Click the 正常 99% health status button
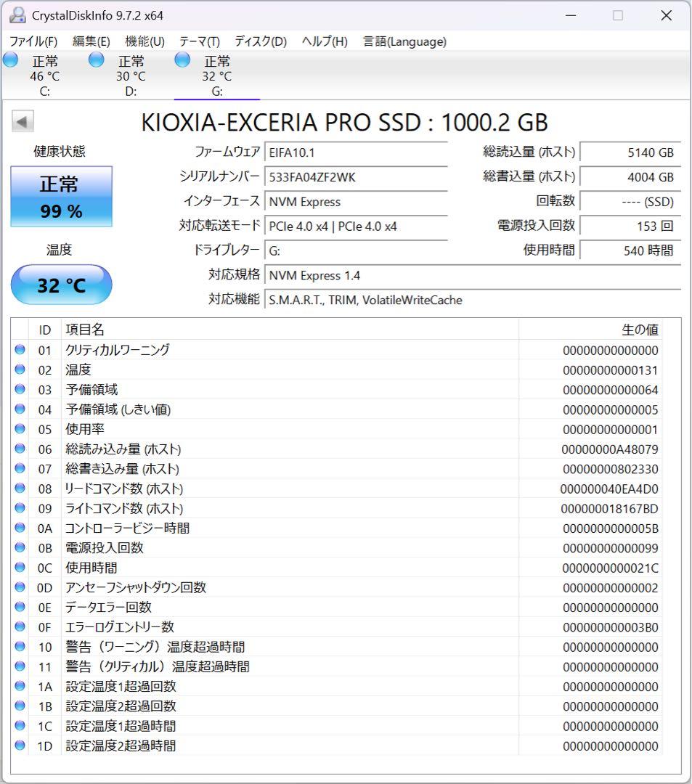Screen dimensions: 692x784 (x=61, y=196)
